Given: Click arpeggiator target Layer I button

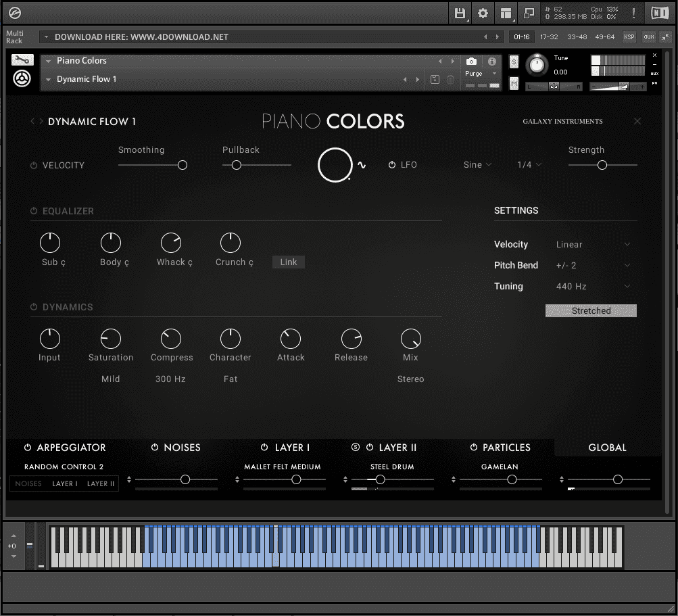Looking at the screenshot, I should (x=65, y=483).
